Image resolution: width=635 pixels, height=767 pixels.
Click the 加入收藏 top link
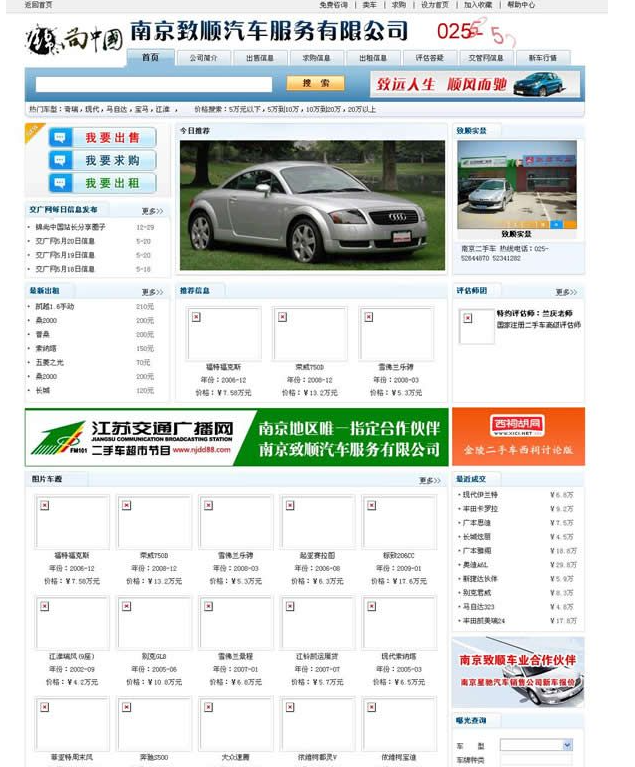(x=478, y=5)
